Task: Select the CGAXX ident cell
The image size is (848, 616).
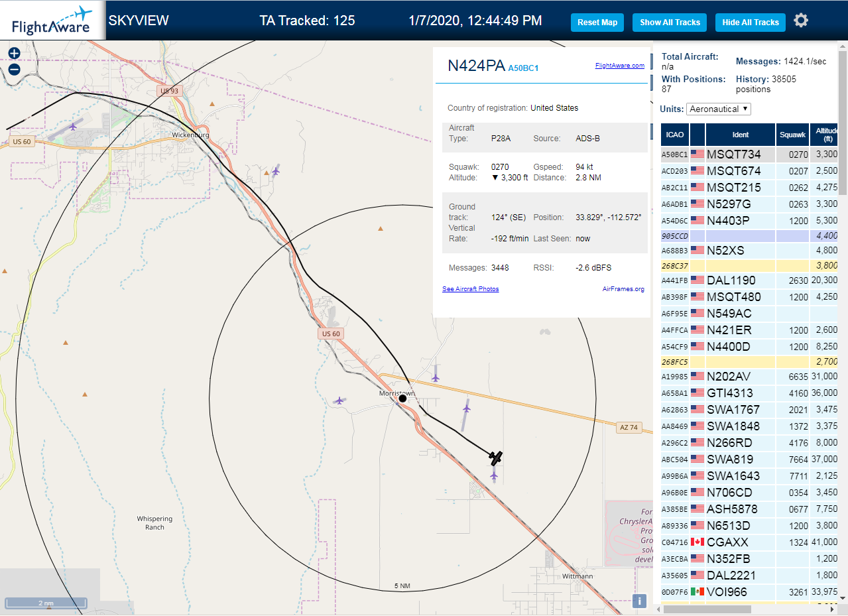Action: [741, 542]
